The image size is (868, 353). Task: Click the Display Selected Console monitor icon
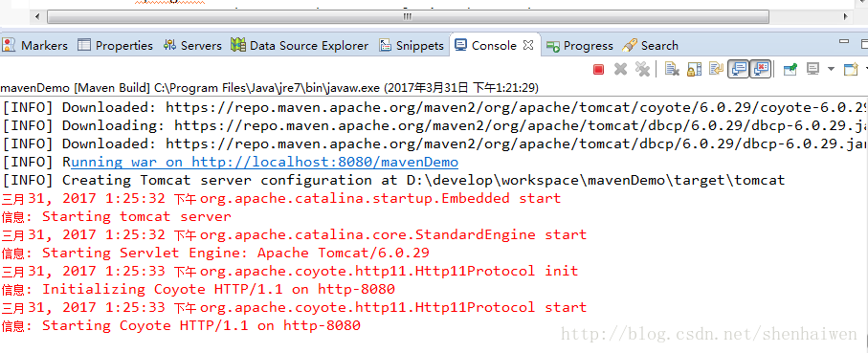click(812, 69)
